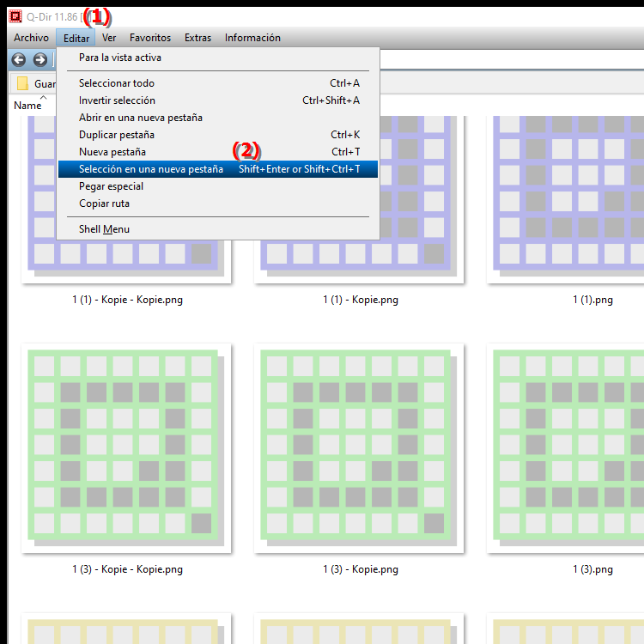The width and height of the screenshot is (644, 644).
Task: Select green thumbnail 1 (3) - Kopie - Kopie.png
Action: tap(126, 448)
